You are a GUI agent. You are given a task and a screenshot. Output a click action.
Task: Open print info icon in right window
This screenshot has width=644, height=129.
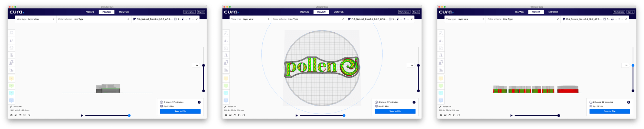(x=629, y=102)
